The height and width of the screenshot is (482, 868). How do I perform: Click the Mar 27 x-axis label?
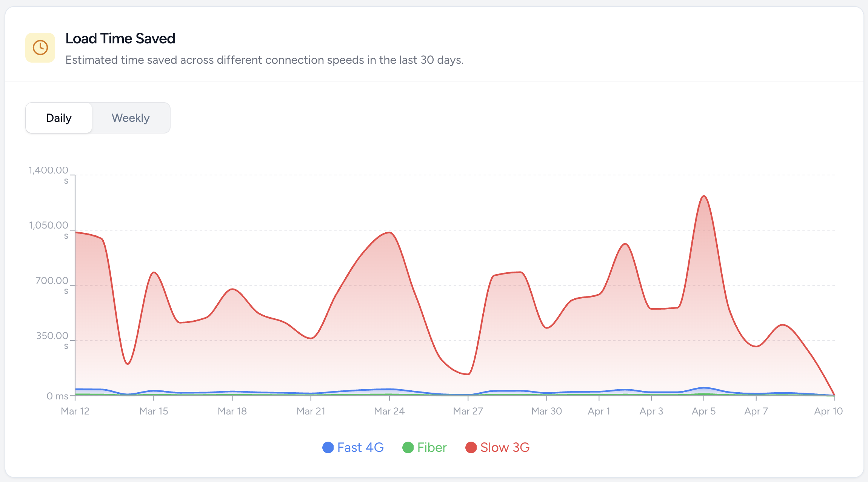tap(468, 411)
